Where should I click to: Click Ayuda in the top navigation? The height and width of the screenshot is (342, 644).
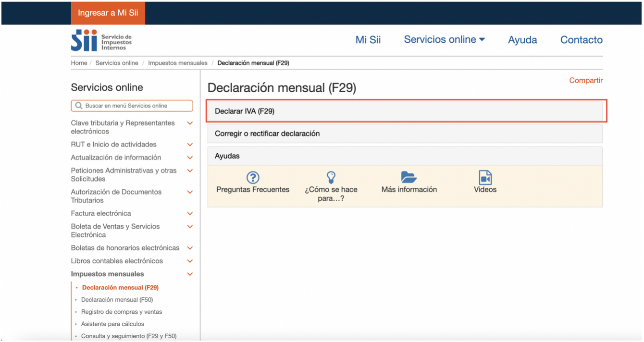click(x=522, y=39)
